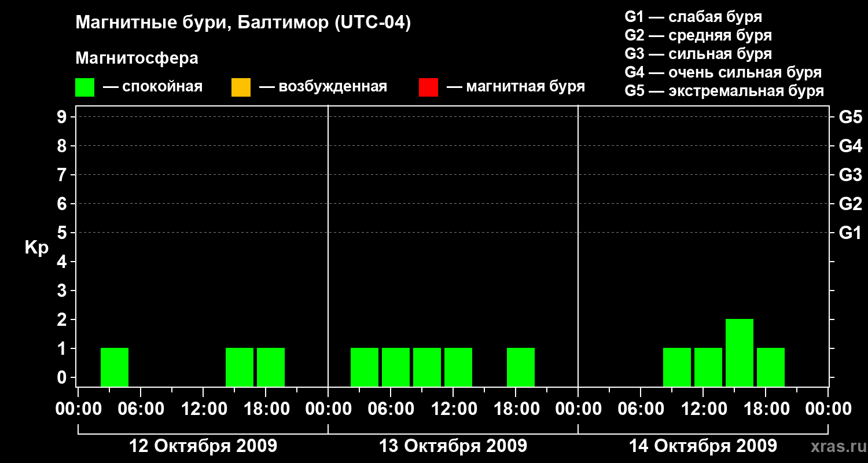Viewport: 868px width, 463px height.
Task: Click the 'G2 — средняя буря' description line
Action: (698, 35)
